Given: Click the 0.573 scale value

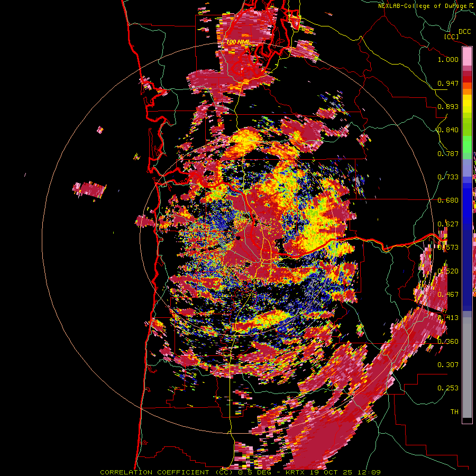Looking at the screenshot, I should [448, 248].
